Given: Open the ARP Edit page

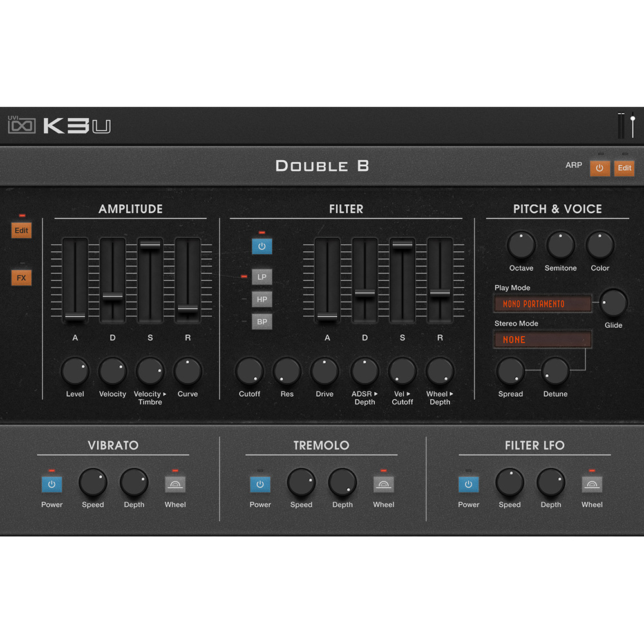Looking at the screenshot, I should coord(624,168).
